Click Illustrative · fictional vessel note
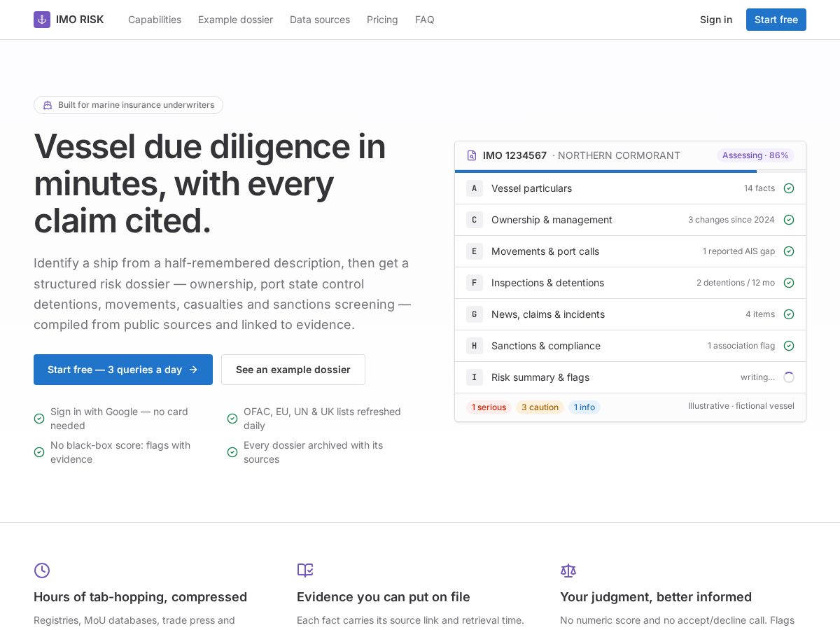This screenshot has height=630, width=840. click(x=741, y=406)
